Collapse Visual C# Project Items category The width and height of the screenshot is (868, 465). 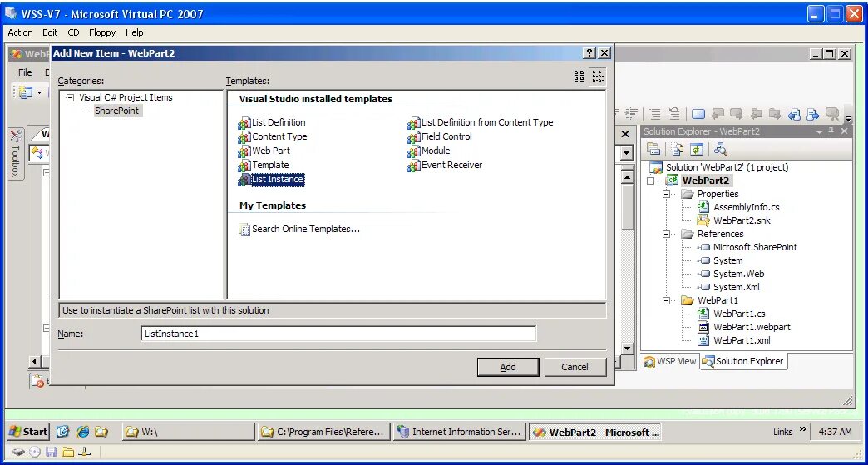click(x=70, y=98)
